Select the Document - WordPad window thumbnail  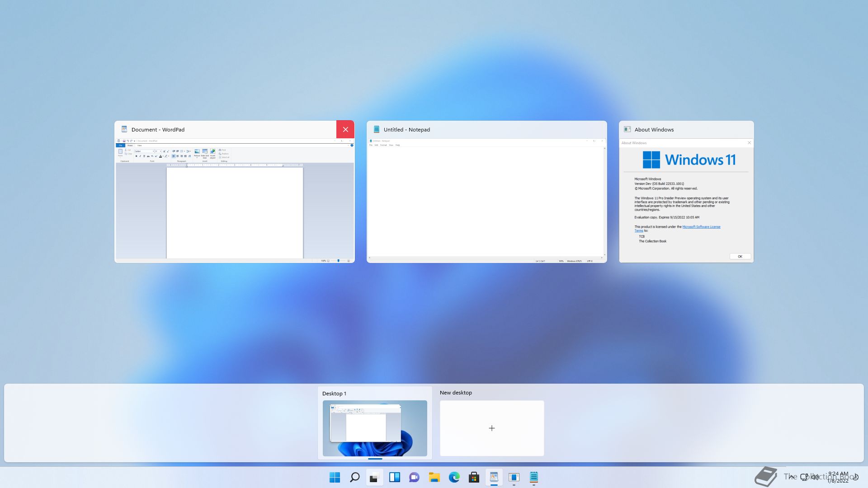click(x=234, y=199)
